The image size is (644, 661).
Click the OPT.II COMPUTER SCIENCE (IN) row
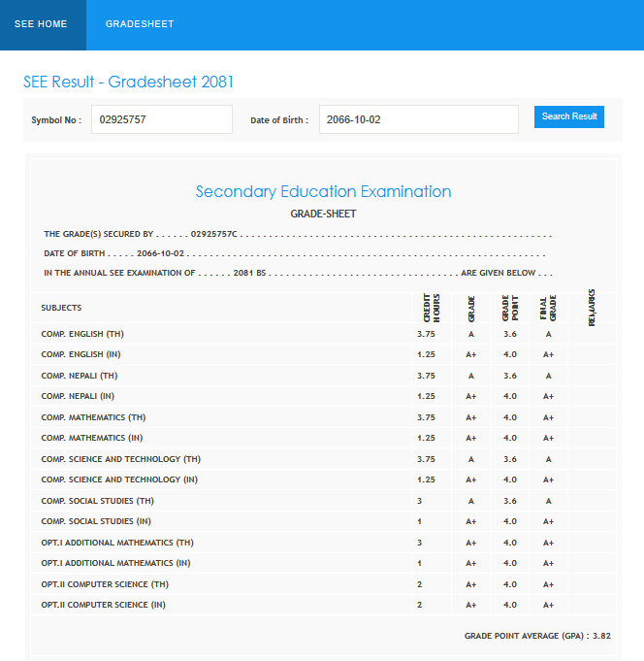[104, 605]
